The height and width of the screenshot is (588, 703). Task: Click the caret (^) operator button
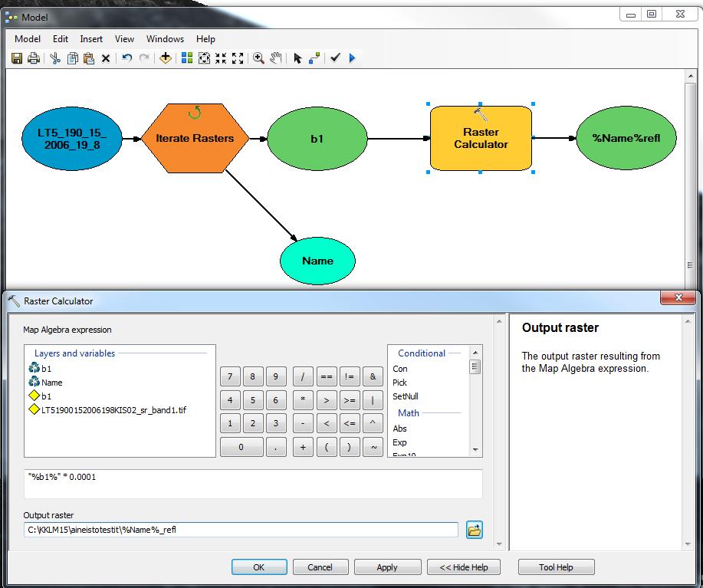pyautogui.click(x=373, y=423)
